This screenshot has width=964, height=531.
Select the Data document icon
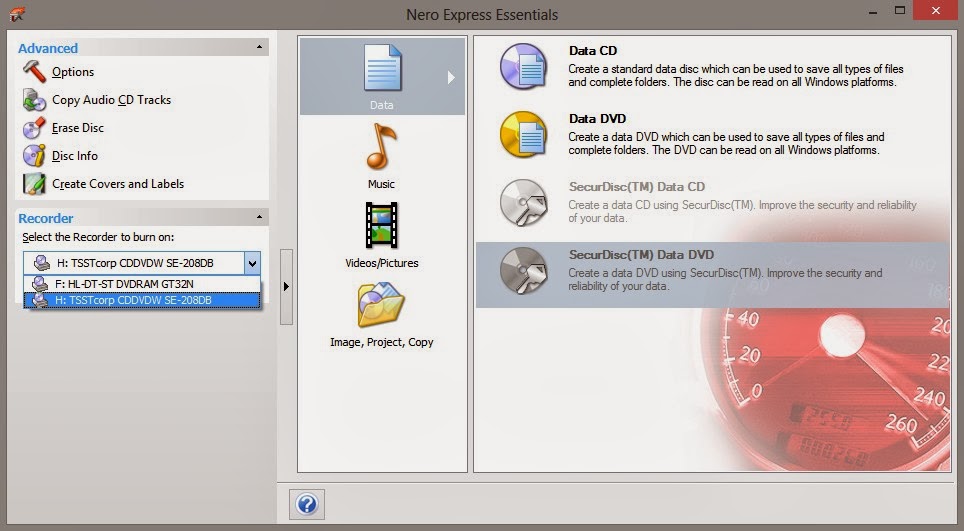coord(382,68)
